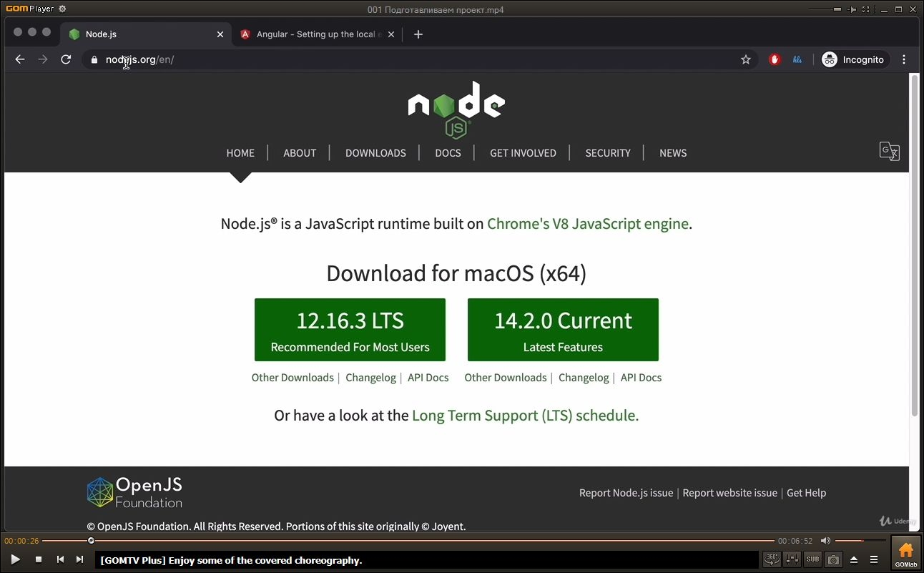This screenshot has height=573, width=924.
Task: Bookmark this page with the star
Action: point(746,59)
